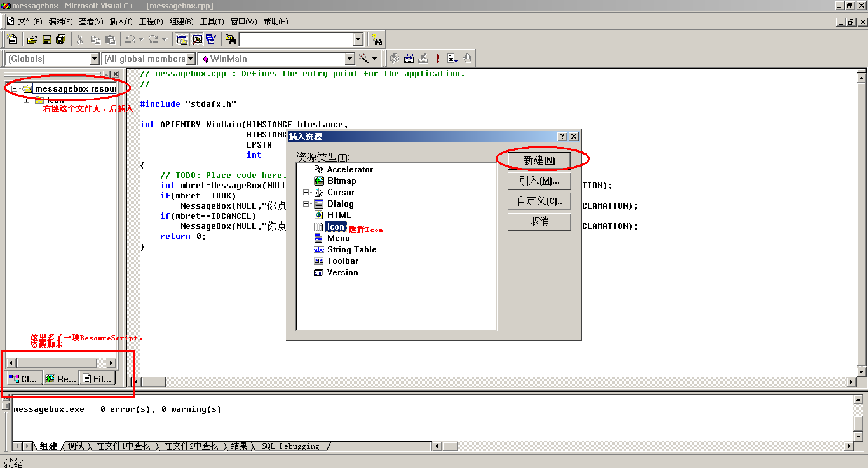Open the WinMain members dropdown
This screenshot has width=868, height=468.
(x=349, y=59)
